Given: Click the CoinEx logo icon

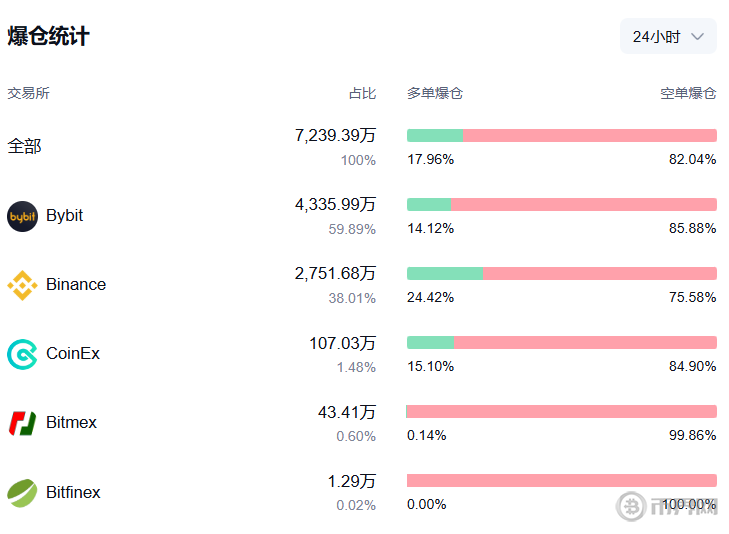Looking at the screenshot, I should (x=22, y=354).
